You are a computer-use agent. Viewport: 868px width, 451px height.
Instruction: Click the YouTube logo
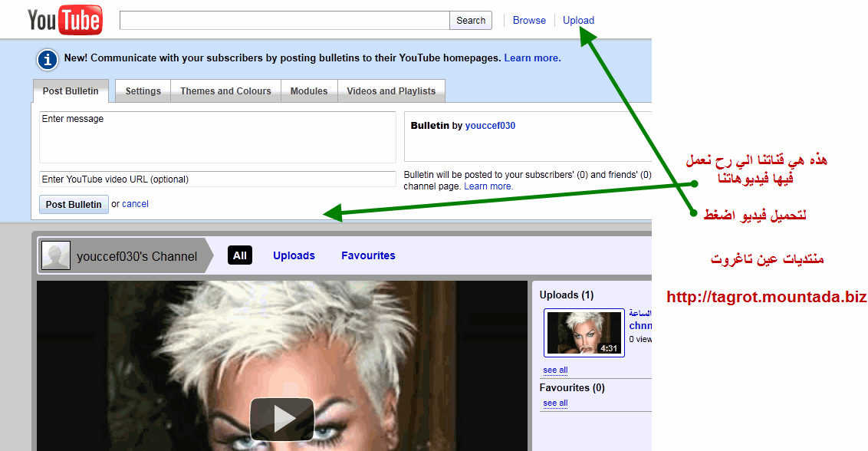64,20
